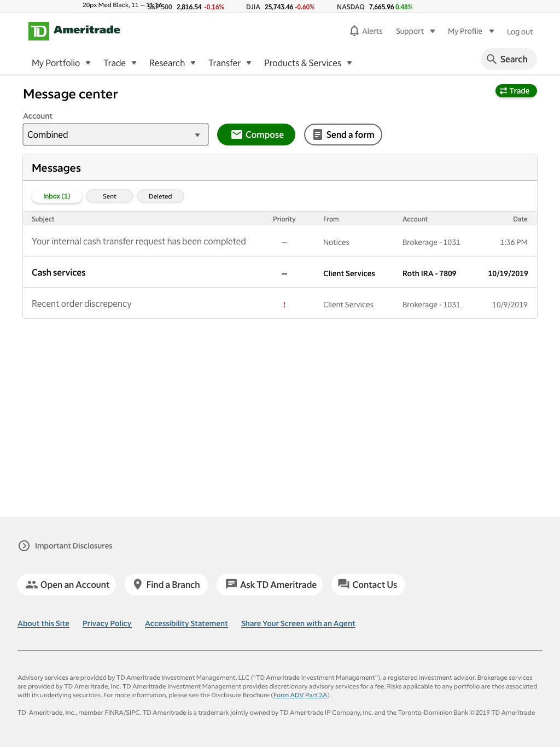Click the 1:36 PM date cell

514,242
